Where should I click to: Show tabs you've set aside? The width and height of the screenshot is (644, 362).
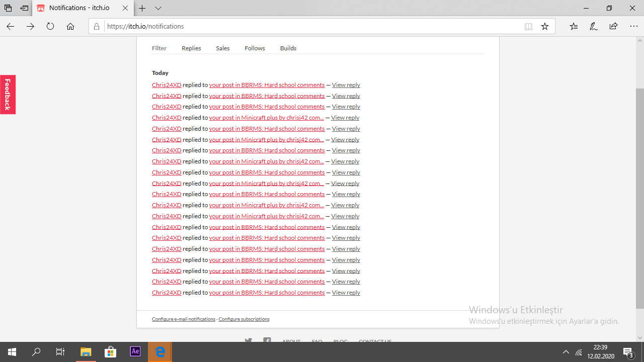[8, 8]
